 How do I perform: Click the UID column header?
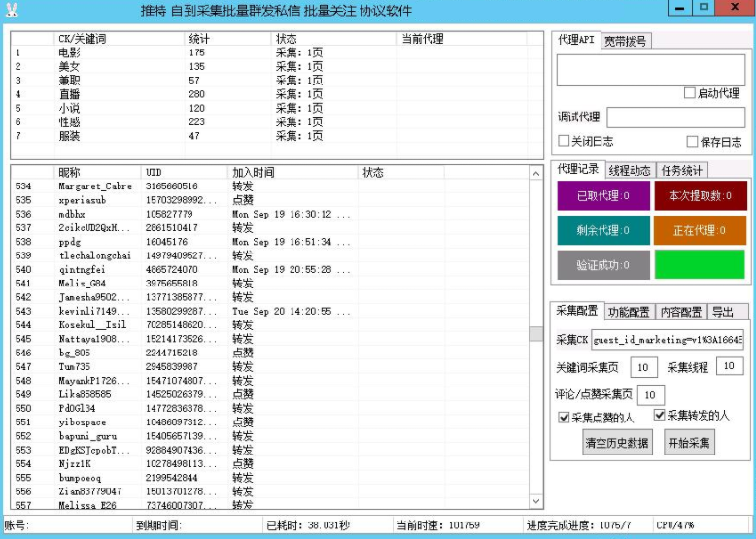(185, 172)
